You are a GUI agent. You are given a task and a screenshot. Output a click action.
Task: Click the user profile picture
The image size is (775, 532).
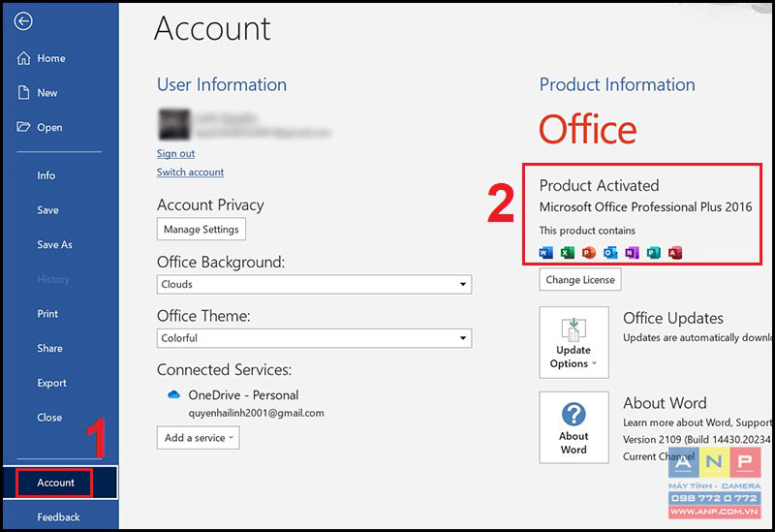[x=174, y=125]
